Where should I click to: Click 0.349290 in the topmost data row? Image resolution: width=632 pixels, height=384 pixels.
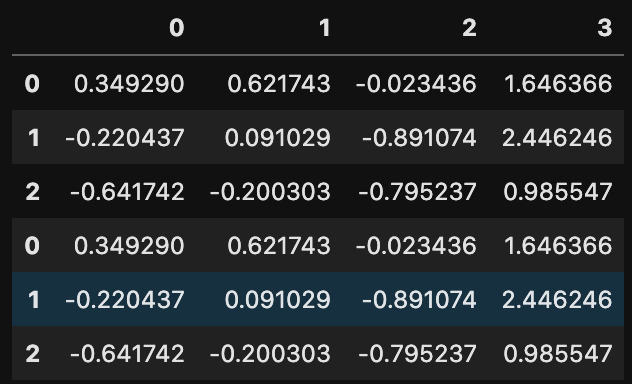point(129,84)
